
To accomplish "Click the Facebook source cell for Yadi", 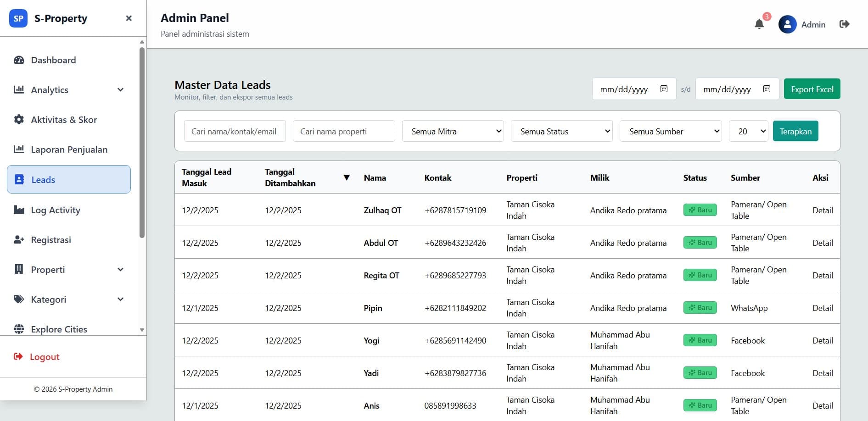I will [x=748, y=373].
